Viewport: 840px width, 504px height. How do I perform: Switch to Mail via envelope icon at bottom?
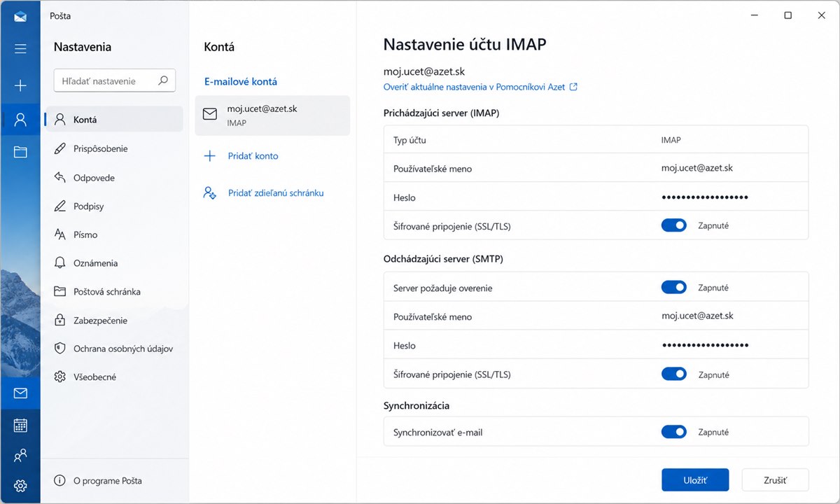20,393
